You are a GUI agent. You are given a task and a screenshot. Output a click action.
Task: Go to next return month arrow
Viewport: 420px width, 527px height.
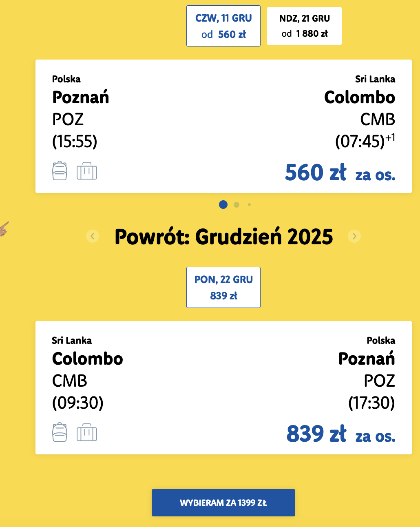[354, 236]
